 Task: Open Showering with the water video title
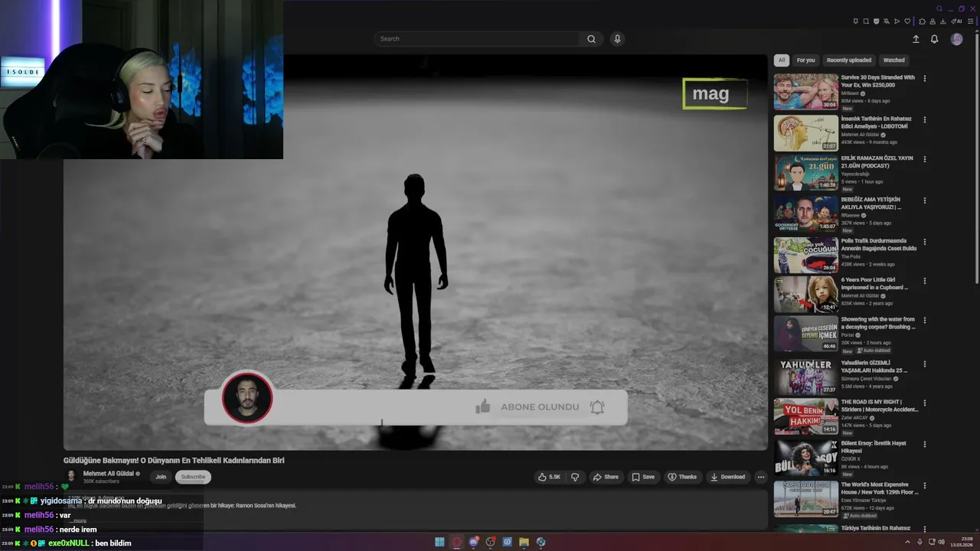[x=877, y=323]
